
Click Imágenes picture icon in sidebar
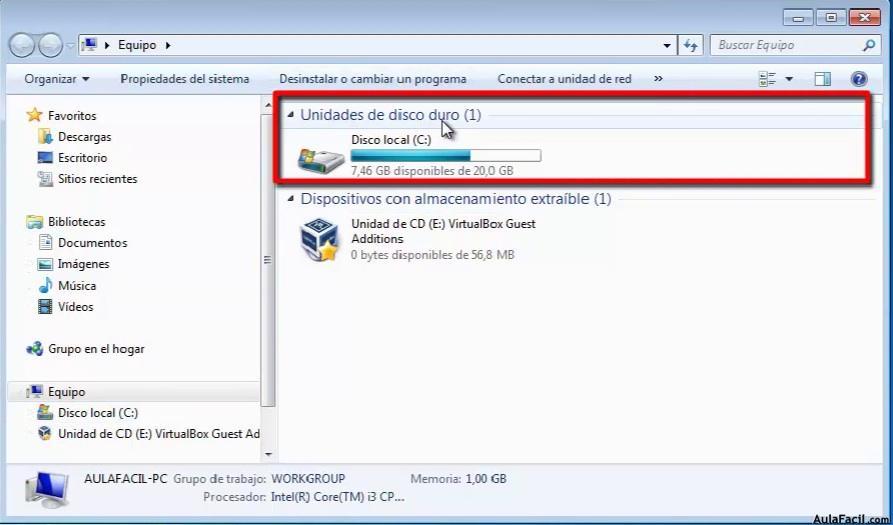(45, 264)
